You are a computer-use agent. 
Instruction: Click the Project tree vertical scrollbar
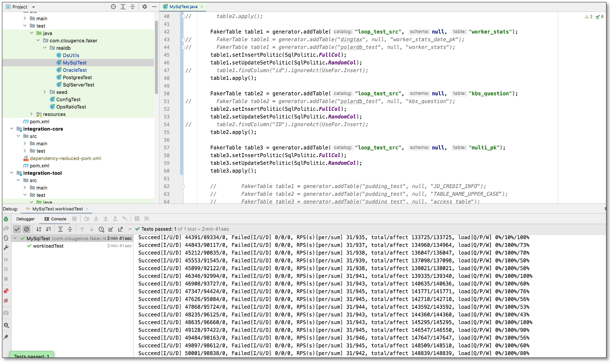click(157, 57)
